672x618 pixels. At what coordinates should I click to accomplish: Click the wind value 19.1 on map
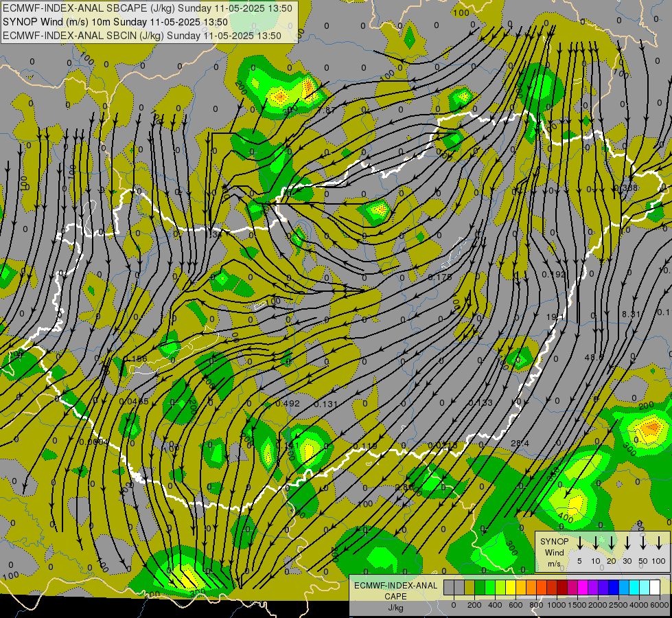coord(555,317)
